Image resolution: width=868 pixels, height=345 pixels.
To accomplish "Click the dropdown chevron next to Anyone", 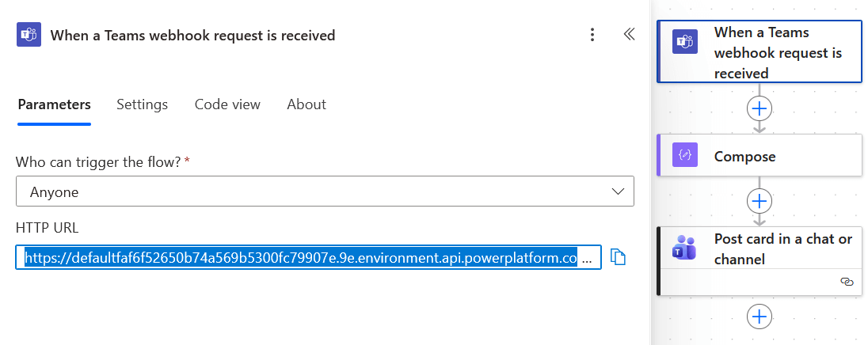I will (619, 191).
